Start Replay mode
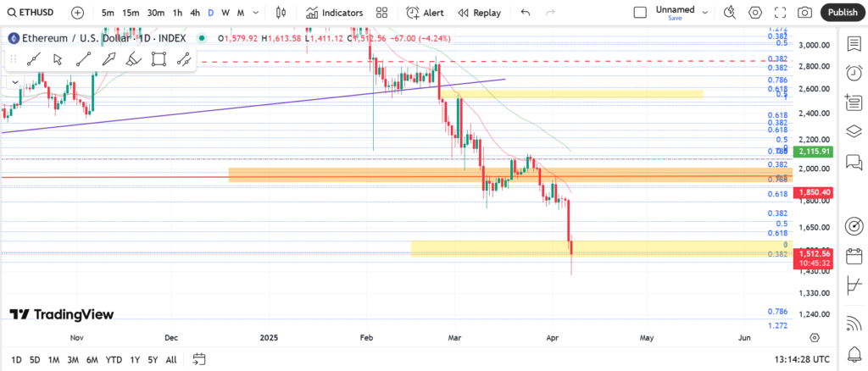The width and height of the screenshot is (868, 371). [479, 13]
